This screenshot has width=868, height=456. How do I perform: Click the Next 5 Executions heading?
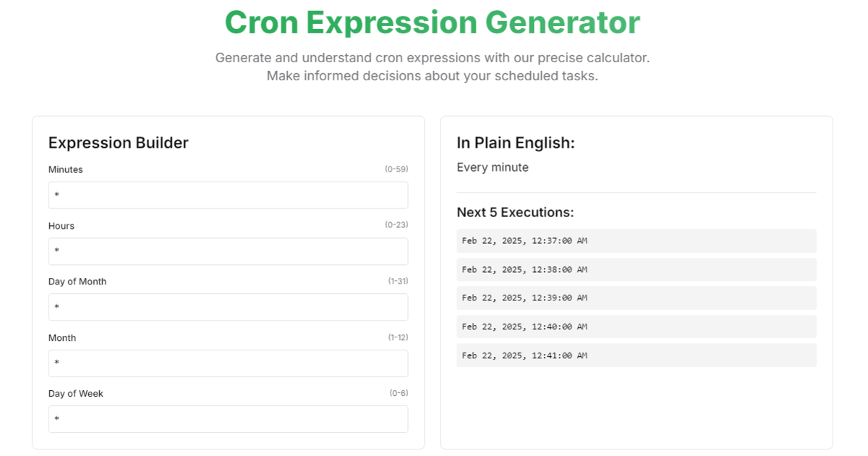[x=515, y=212]
